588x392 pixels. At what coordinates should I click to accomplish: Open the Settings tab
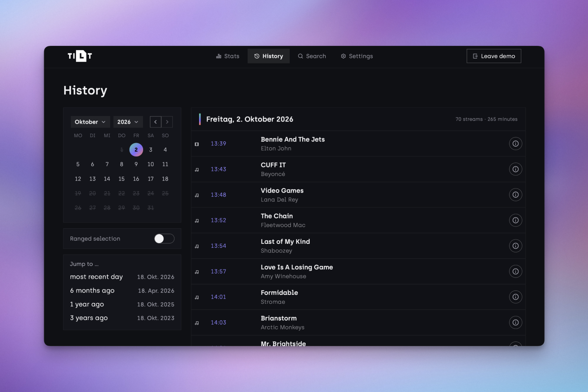357,56
